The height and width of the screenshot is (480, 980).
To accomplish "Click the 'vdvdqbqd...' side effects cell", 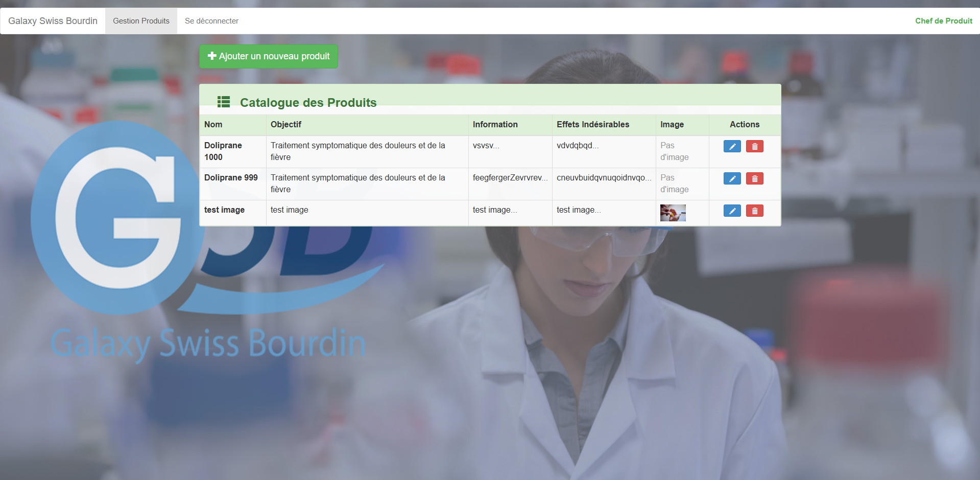I will 604,151.
